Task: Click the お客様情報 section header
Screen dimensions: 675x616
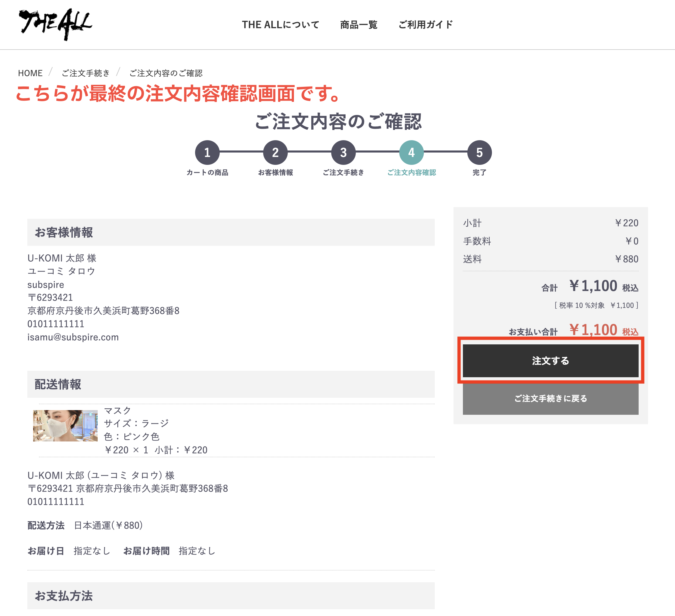Action: tap(64, 232)
